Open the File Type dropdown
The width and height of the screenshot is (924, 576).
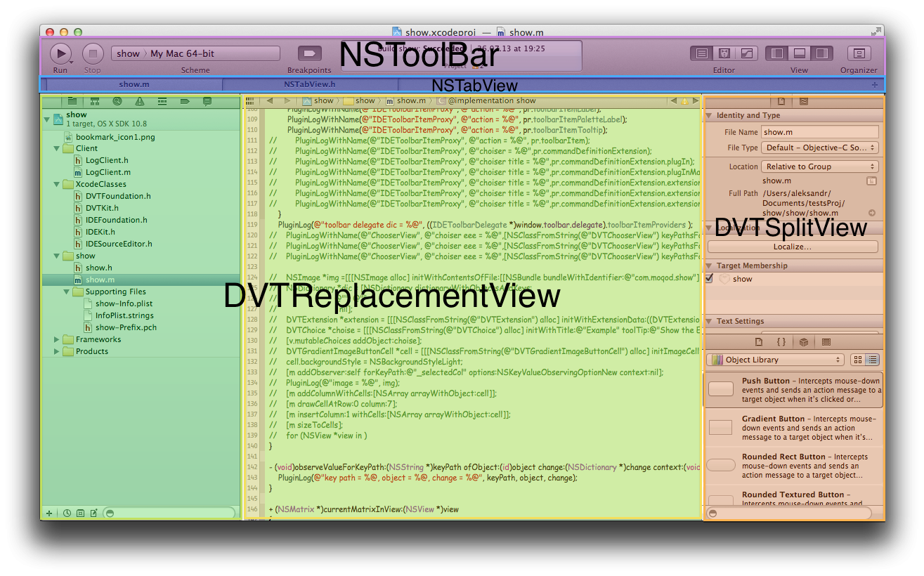tap(820, 148)
